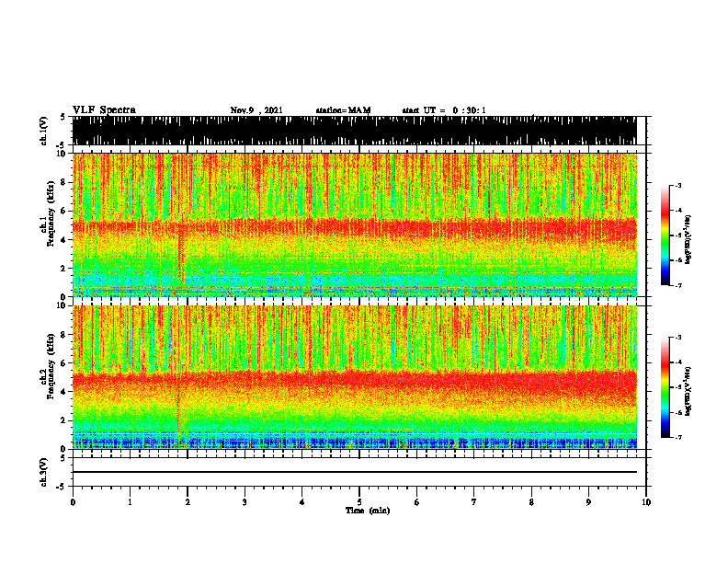Click the ch.1 spectrogram colorbar
This screenshot has height=563, width=728.
click(665, 236)
